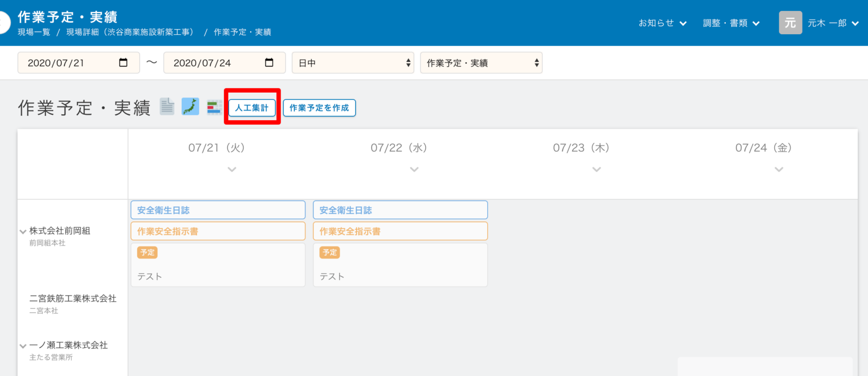
Task: Click the 2020/07/21 start date field
Action: [79, 63]
